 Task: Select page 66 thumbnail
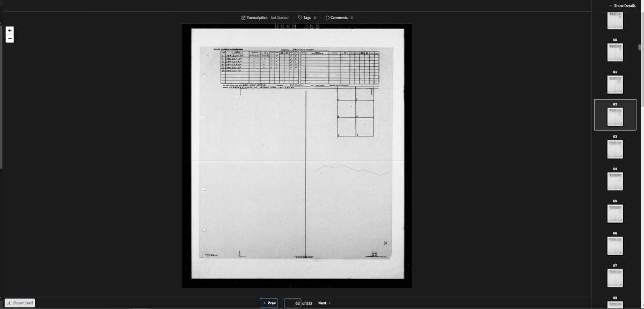point(614,246)
